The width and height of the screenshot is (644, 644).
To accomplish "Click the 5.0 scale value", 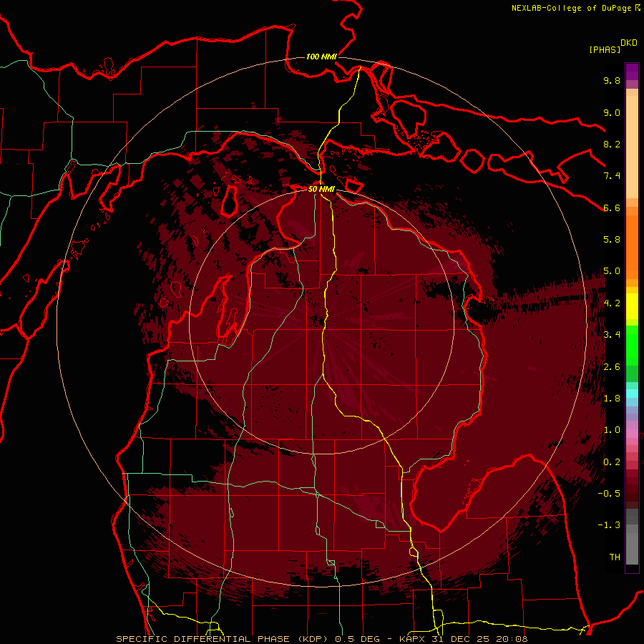I will pyautogui.click(x=612, y=271).
